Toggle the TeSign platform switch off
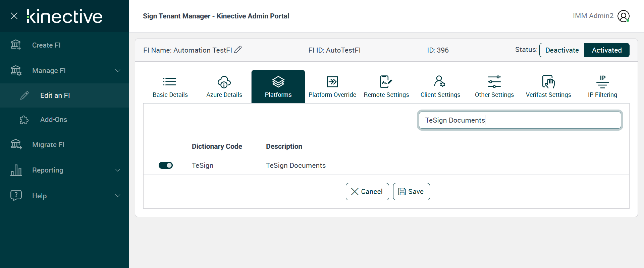 (x=166, y=165)
